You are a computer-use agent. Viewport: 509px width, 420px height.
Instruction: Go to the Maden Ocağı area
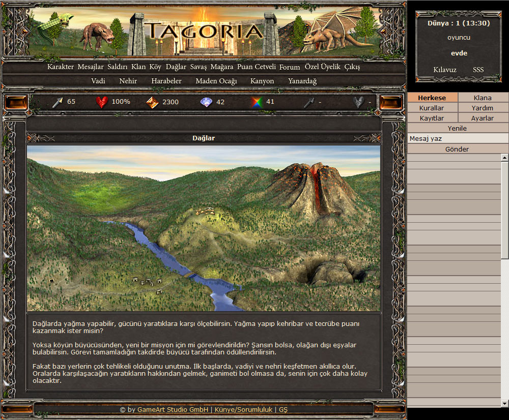click(x=216, y=81)
